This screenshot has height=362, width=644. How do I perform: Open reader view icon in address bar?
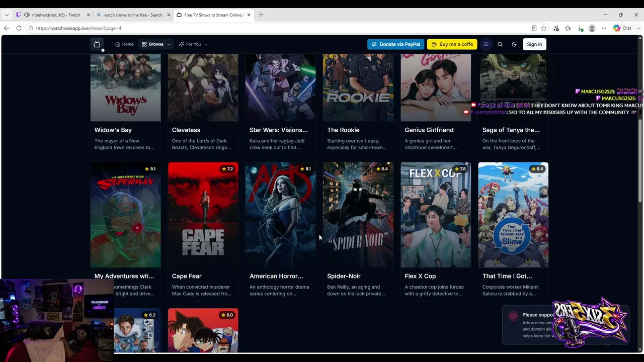pos(534,28)
